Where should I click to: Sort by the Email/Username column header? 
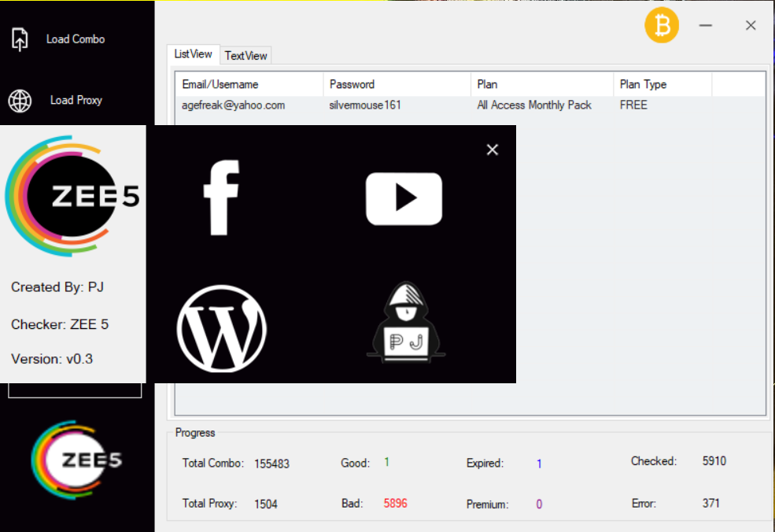tap(249, 84)
